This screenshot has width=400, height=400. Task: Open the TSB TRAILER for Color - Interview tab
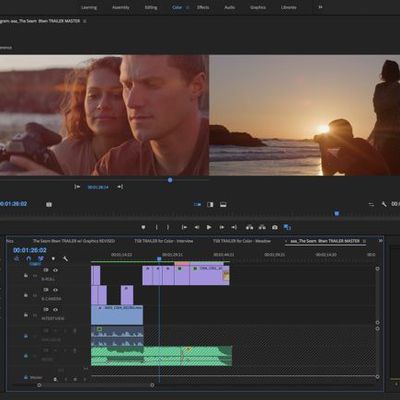point(164,241)
